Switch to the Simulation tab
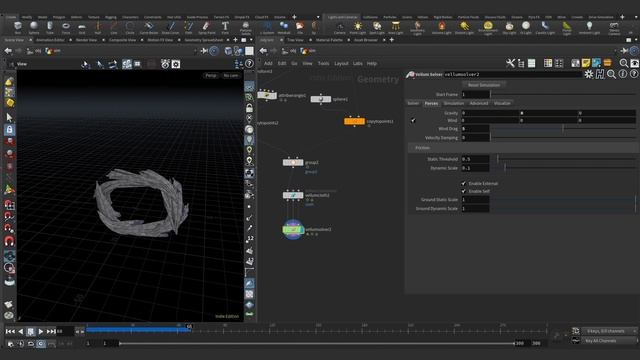640x360 pixels. [x=453, y=103]
